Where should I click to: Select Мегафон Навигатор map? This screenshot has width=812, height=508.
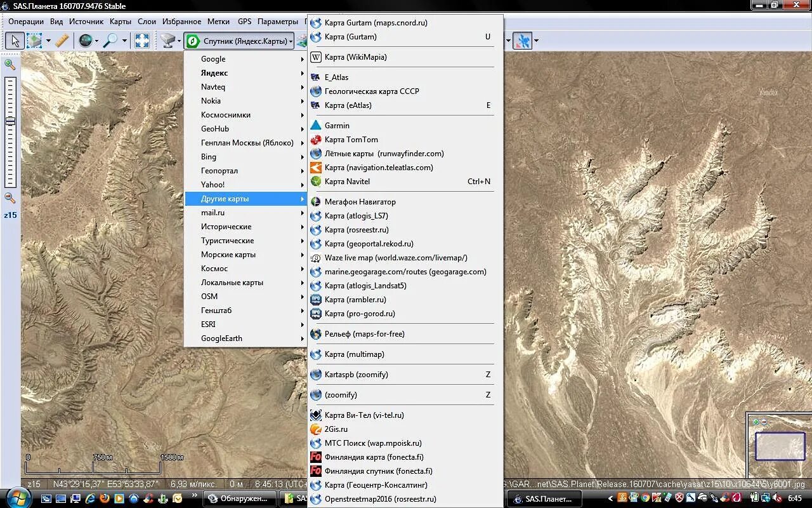coord(405,202)
